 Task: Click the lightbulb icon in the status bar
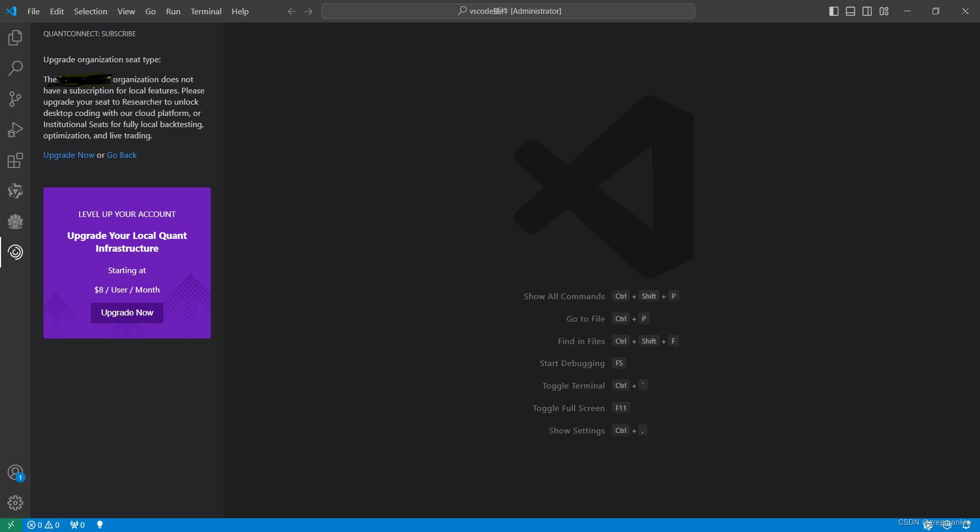click(x=100, y=525)
